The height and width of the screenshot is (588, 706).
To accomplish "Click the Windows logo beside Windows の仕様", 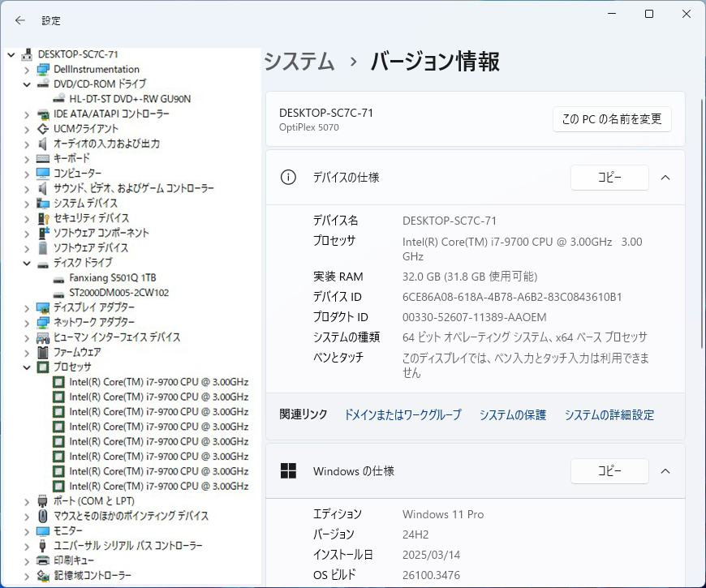I will (288, 471).
